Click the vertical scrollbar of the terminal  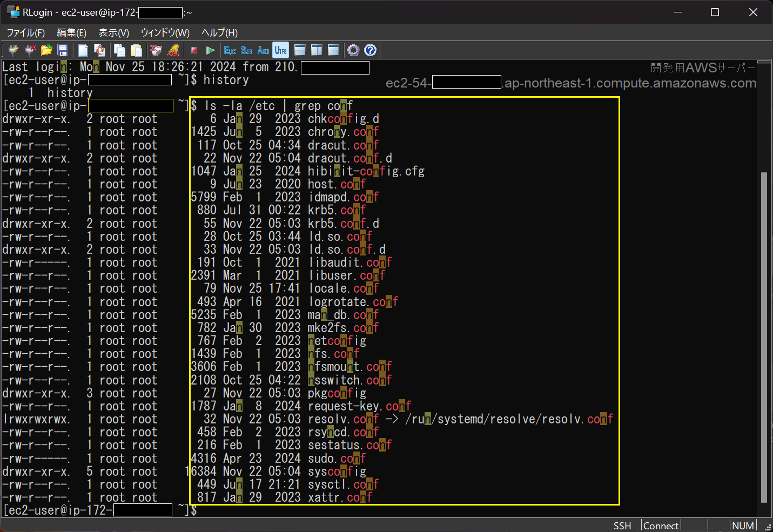763,335
